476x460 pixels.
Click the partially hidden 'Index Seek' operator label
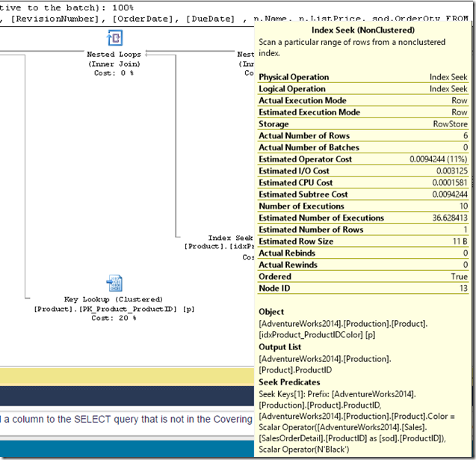[230, 238]
